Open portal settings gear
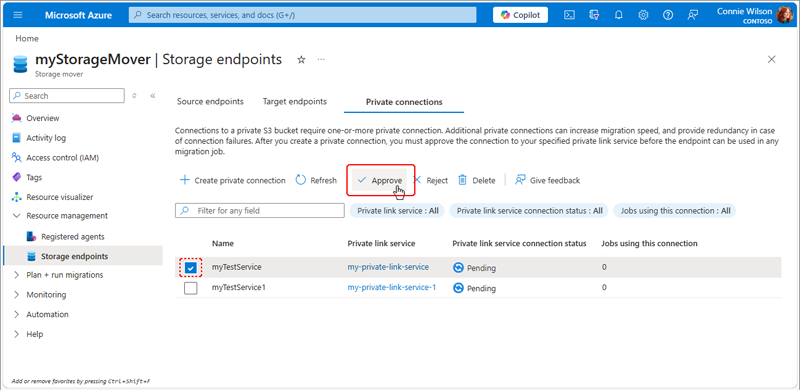This screenshot has width=800, height=390. (643, 15)
